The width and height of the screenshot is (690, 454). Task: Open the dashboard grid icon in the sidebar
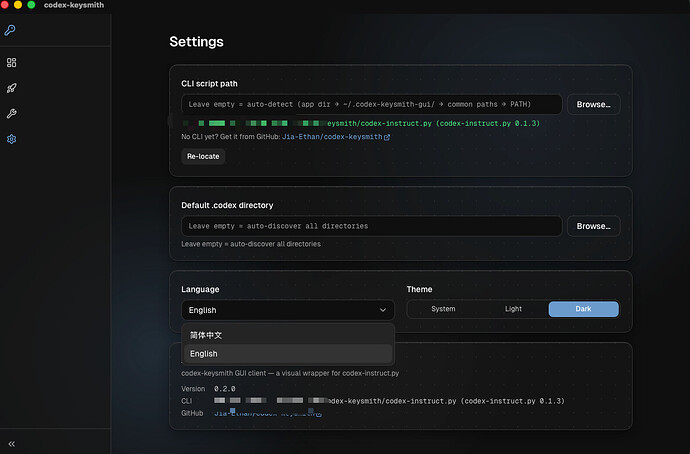pyautogui.click(x=11, y=62)
